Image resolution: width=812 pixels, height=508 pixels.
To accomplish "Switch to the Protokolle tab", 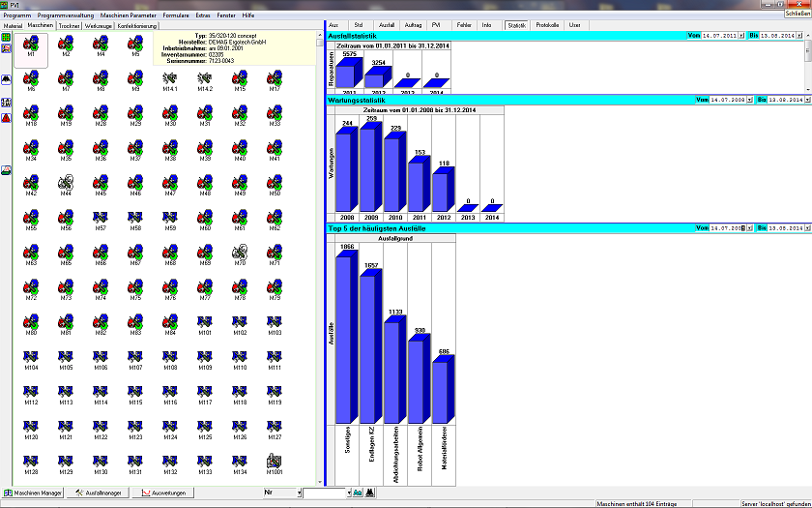I will pos(546,24).
